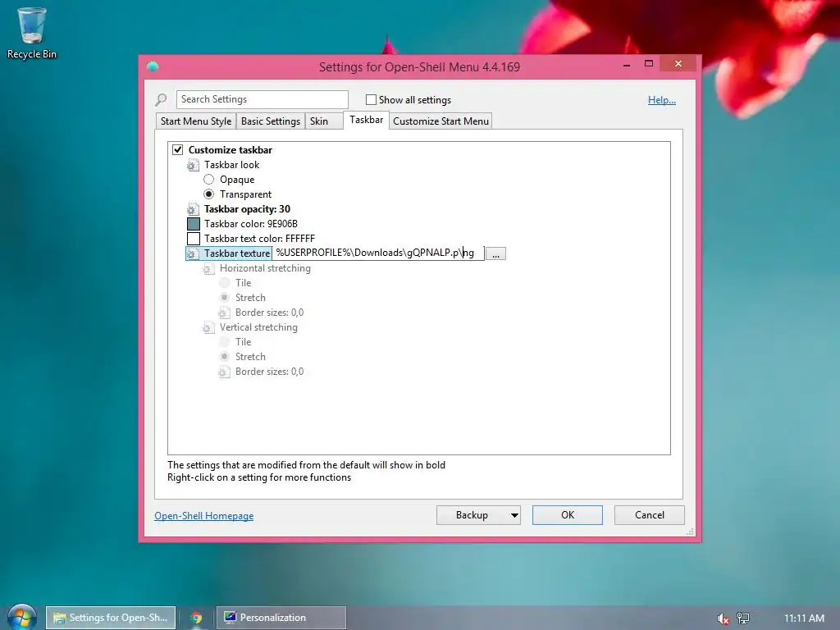Click the Settings for Open-Shell taskbar button
Screen dimensions: 840x630
[111, 618]
